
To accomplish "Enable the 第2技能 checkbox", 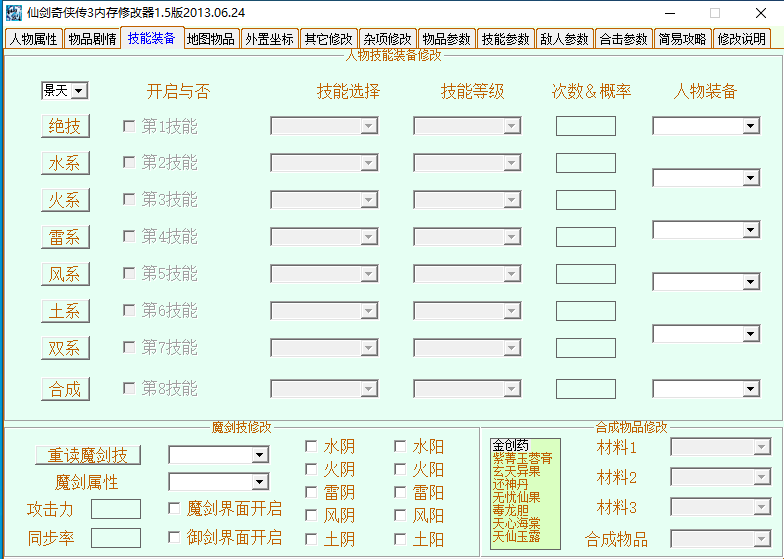I will click(x=129, y=162).
